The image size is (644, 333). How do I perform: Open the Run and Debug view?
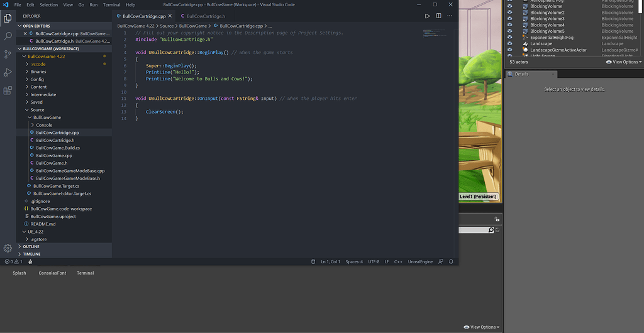[8, 73]
